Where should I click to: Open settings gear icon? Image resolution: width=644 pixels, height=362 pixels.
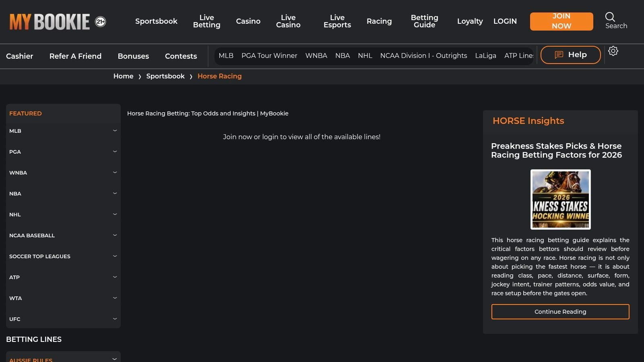(613, 51)
